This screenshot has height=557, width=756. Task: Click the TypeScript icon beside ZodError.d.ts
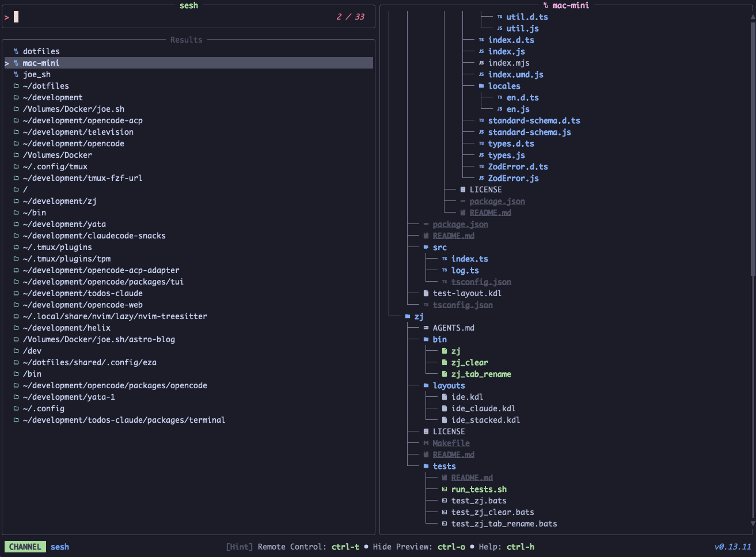point(481,166)
